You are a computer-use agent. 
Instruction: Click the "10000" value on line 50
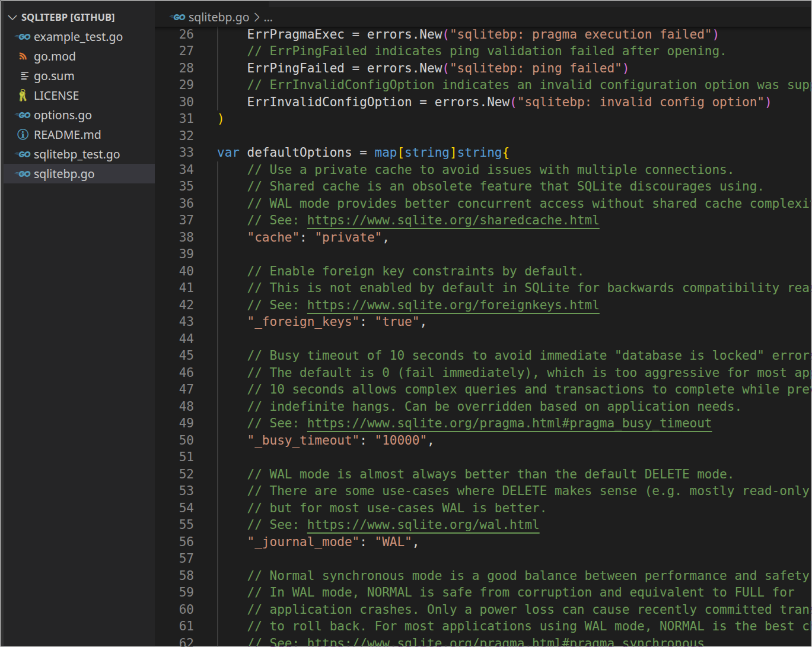[400, 440]
